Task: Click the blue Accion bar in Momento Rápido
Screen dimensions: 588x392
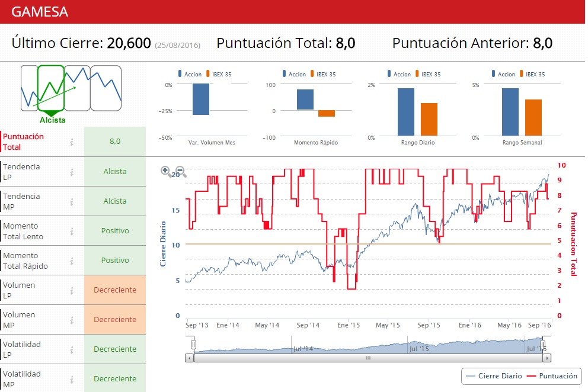Action: coord(305,99)
